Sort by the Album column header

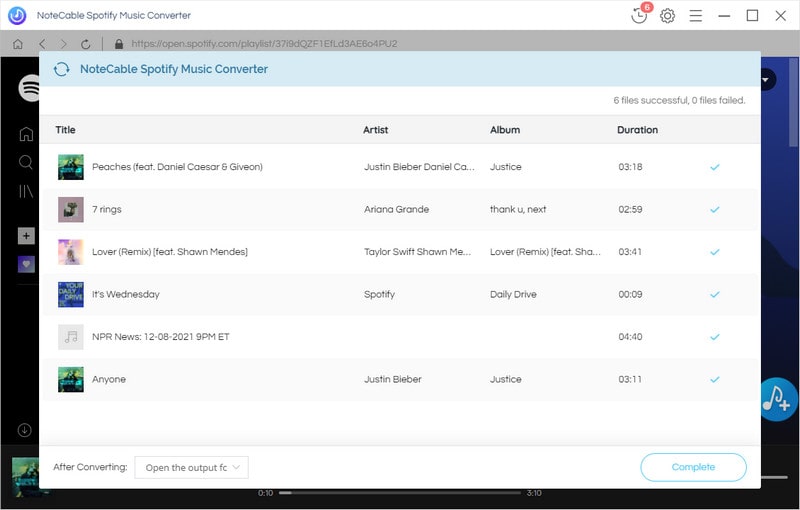(x=505, y=130)
